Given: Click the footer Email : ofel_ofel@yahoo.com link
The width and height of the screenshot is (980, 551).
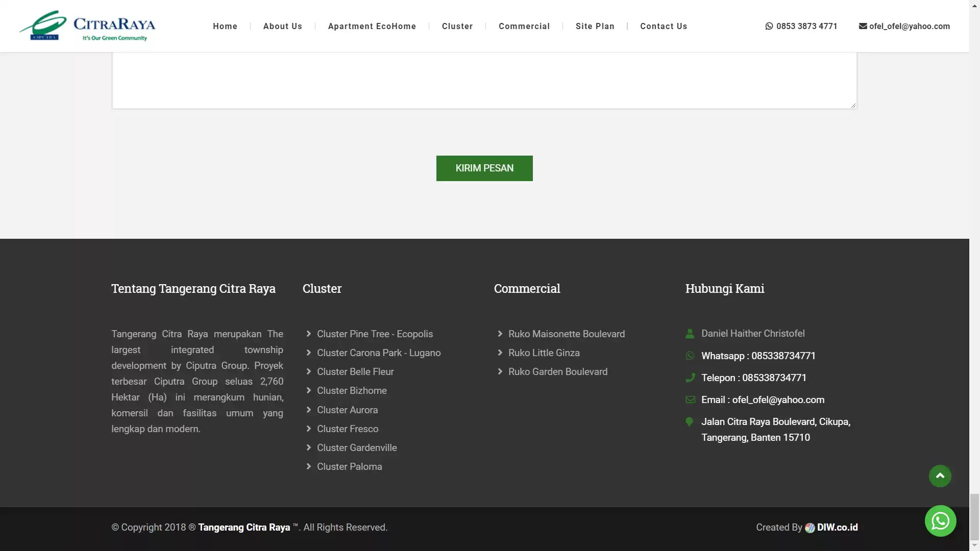Looking at the screenshot, I should pyautogui.click(x=763, y=399).
